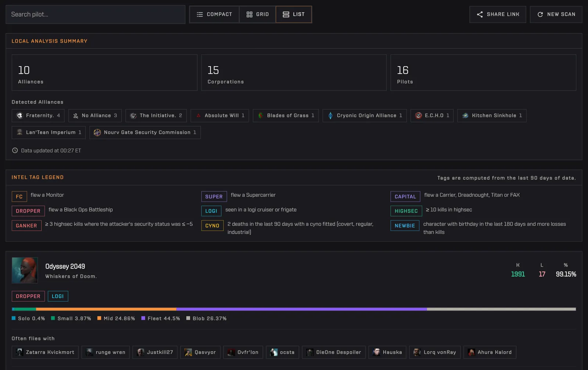Click the orange Mid segment of activity bar
Image resolution: width=588 pixels, height=370 pixels.
106,309
